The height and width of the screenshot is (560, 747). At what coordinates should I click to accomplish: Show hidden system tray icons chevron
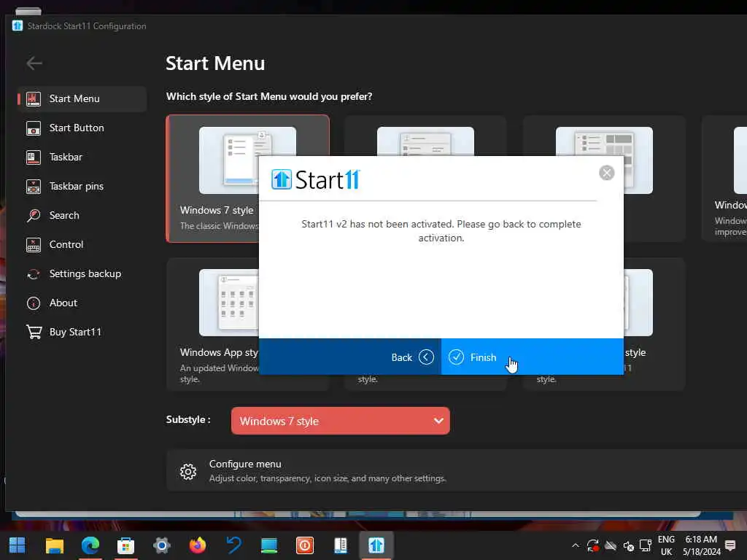click(x=576, y=545)
